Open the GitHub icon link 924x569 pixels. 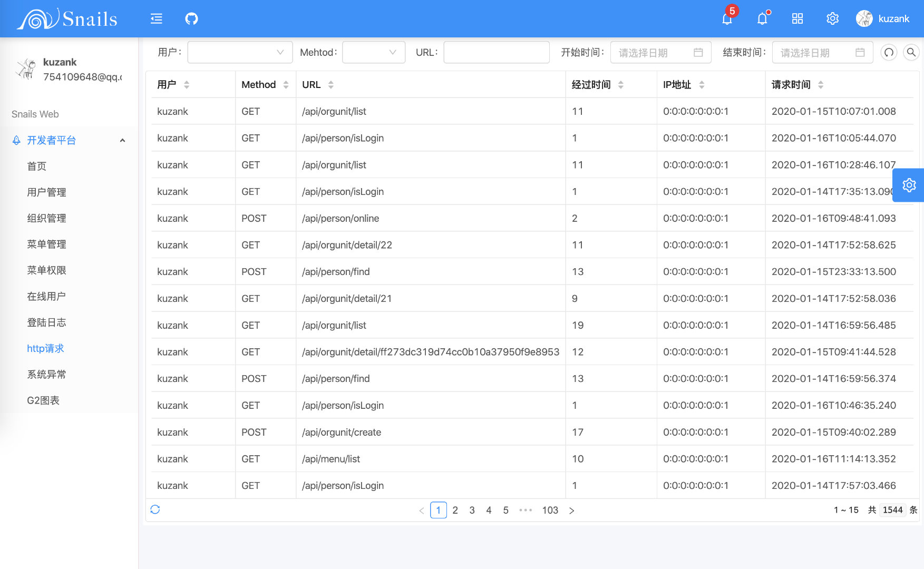click(x=191, y=19)
